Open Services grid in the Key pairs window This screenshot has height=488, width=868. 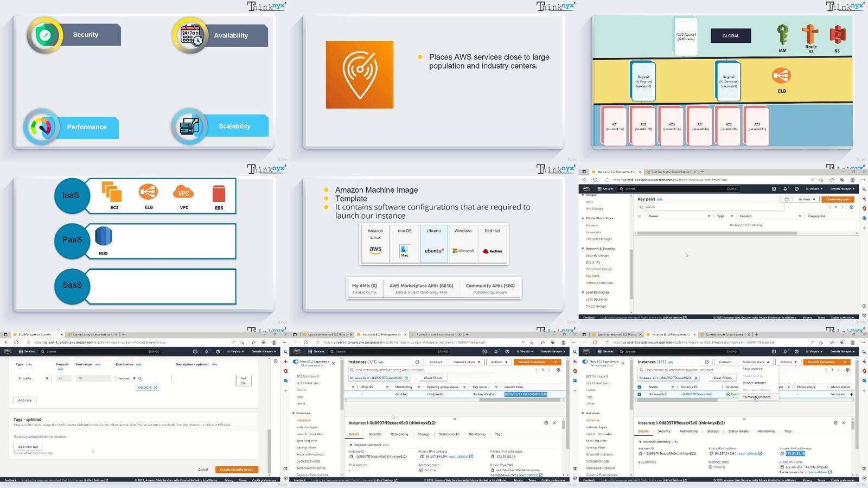click(605, 189)
